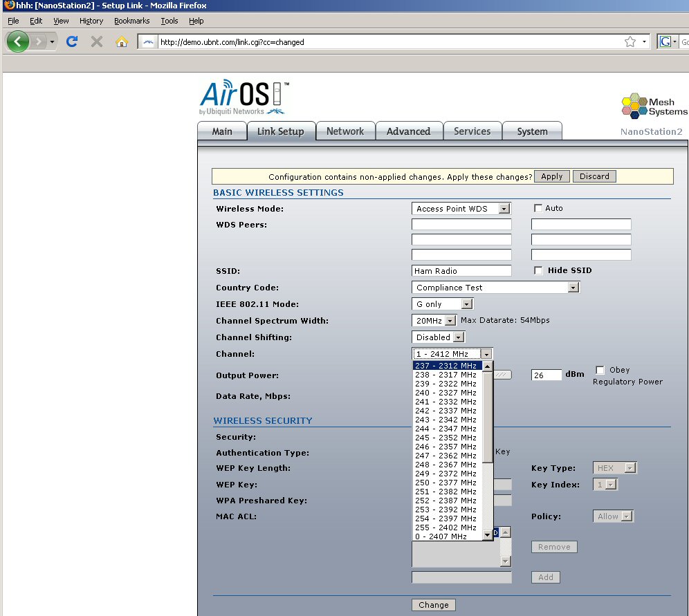Open the Bookmarks menu

click(132, 21)
